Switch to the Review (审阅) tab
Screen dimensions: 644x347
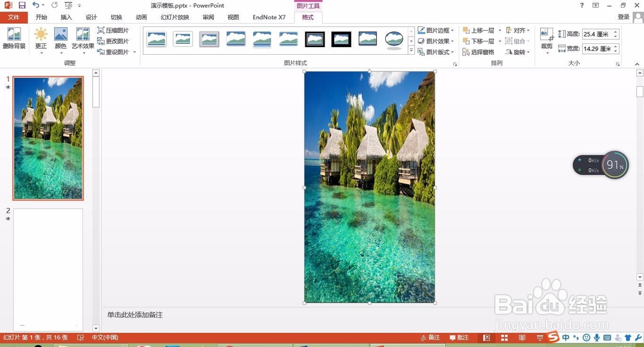coord(208,17)
